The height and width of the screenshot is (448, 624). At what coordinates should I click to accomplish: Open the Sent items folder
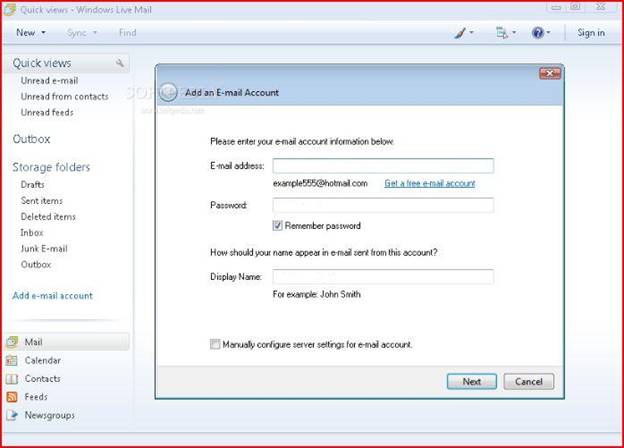tap(42, 201)
